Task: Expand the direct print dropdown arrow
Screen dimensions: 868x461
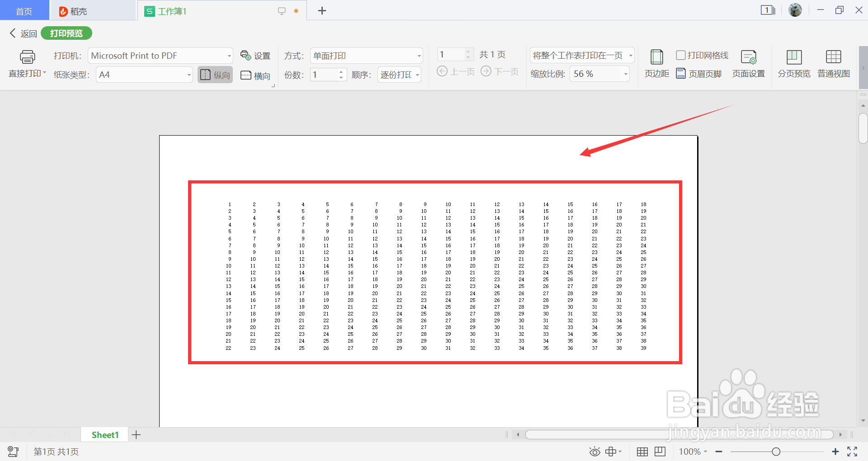Action: (x=44, y=73)
